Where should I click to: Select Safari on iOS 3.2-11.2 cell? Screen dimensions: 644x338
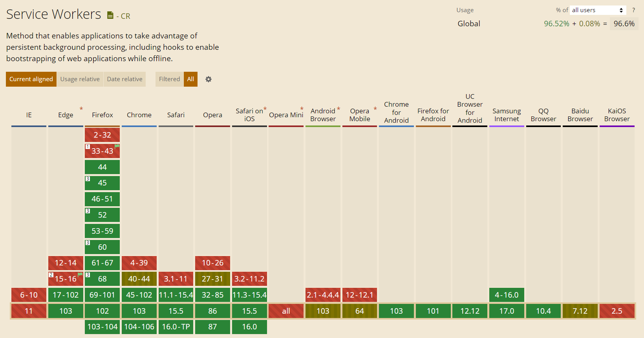(249, 279)
